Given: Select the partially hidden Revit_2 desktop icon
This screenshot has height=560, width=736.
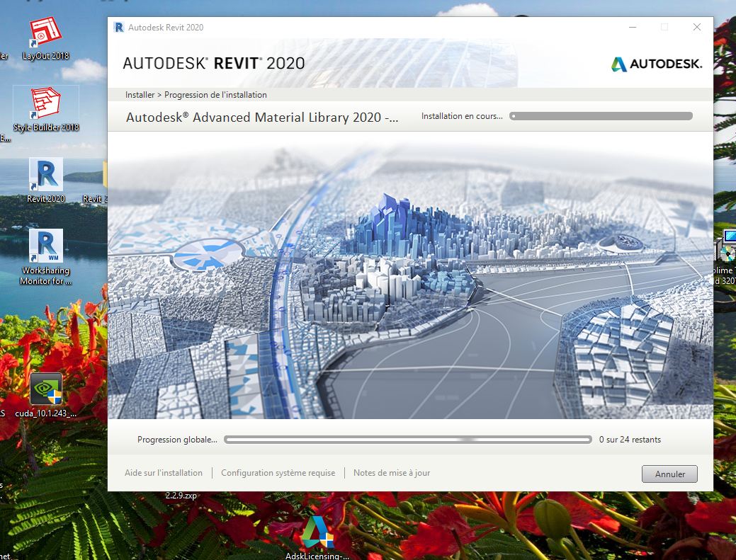Looking at the screenshot, I should [96, 182].
